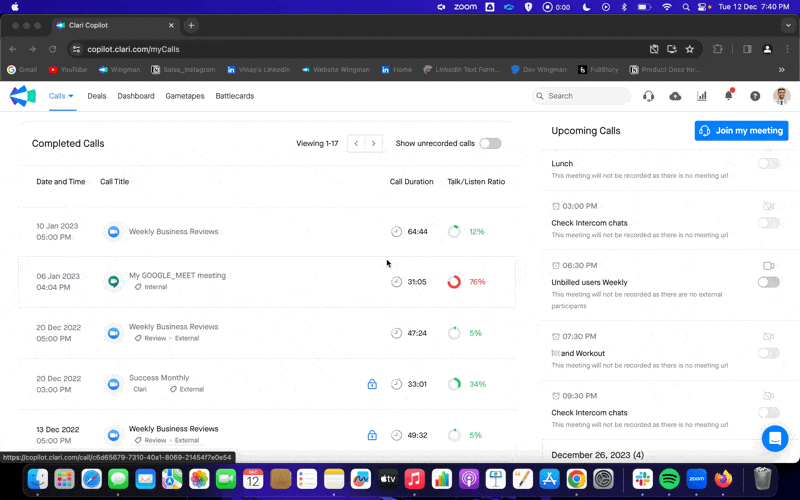Open My GOOGLE_MEET meeting call
Image resolution: width=800 pixels, height=500 pixels.
coord(177,276)
